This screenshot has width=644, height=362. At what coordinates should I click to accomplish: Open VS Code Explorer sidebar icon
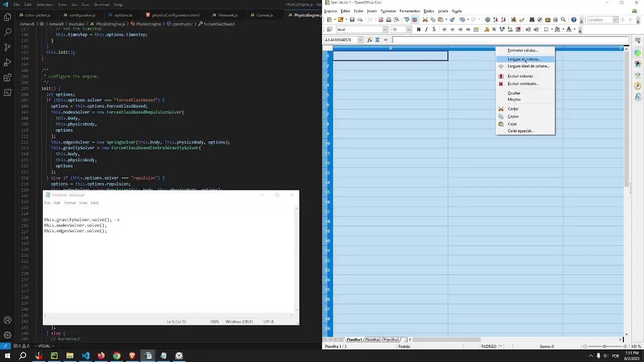8,17
